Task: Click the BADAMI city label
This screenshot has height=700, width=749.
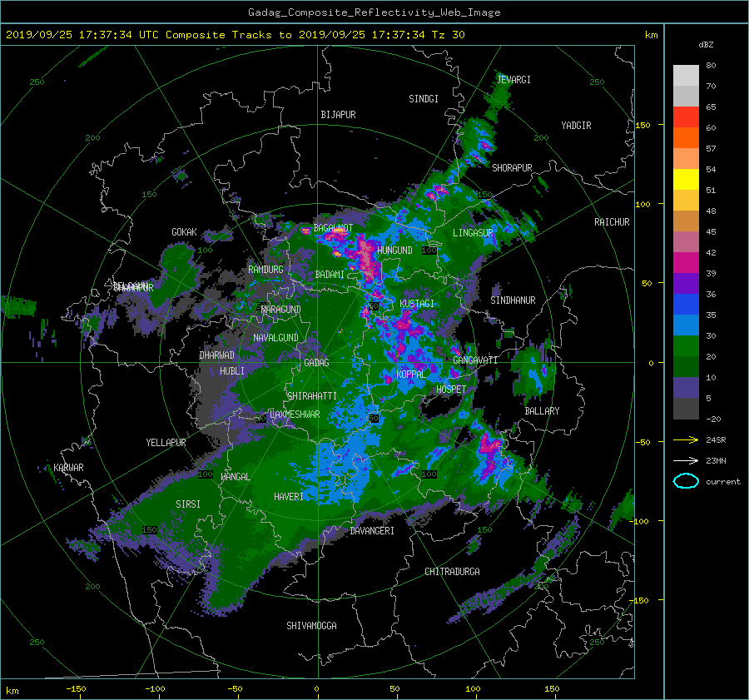Action: 330,275
